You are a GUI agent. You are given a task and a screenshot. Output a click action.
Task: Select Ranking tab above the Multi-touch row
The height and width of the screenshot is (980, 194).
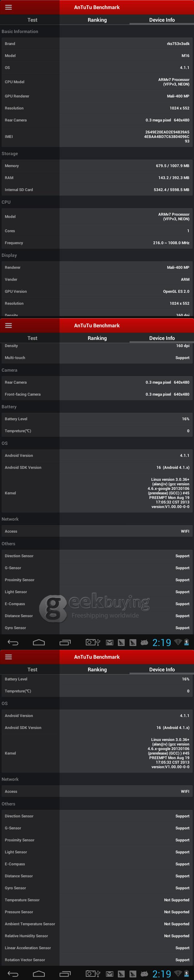click(97, 338)
